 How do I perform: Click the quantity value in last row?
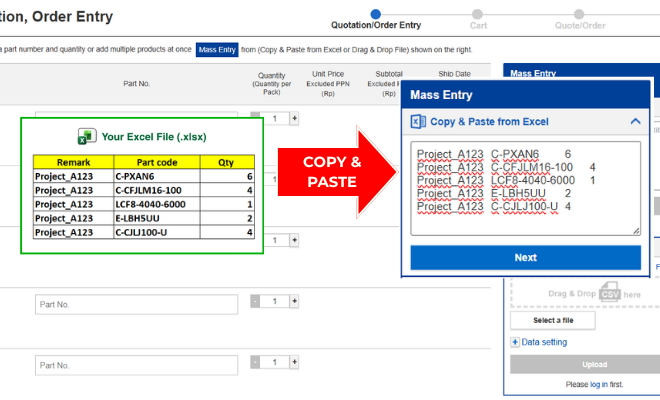pos(274,362)
